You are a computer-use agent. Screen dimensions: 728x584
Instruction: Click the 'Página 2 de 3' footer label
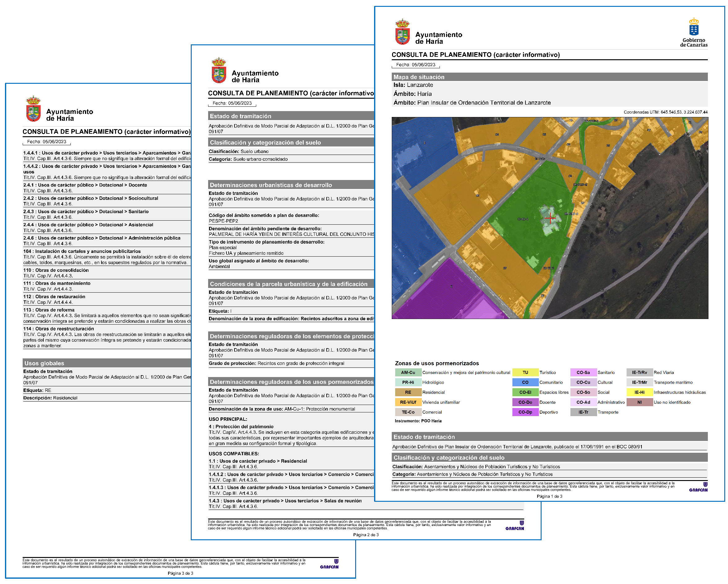[x=366, y=535]
